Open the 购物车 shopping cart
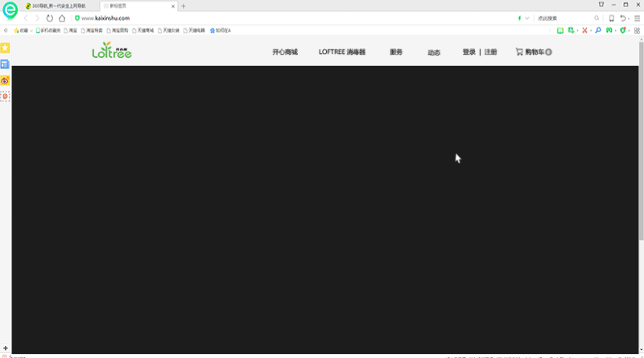The width and height of the screenshot is (644, 358). (x=534, y=52)
